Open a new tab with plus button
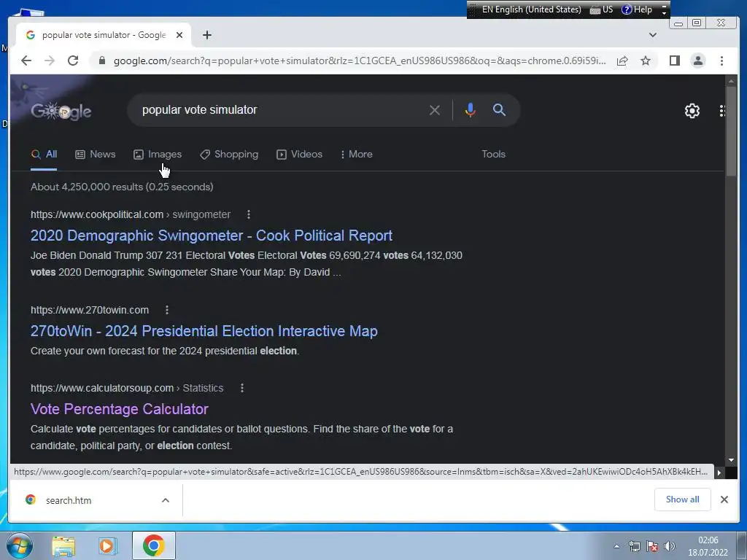Image resolution: width=747 pixels, height=560 pixels. pos(206,35)
